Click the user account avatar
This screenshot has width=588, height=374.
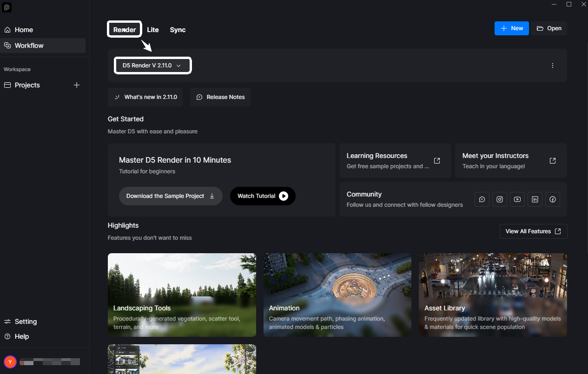[x=10, y=361]
